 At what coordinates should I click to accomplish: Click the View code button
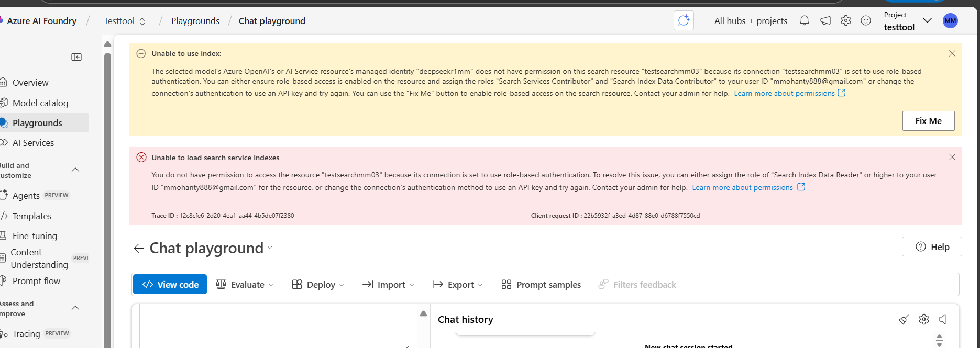tap(170, 285)
